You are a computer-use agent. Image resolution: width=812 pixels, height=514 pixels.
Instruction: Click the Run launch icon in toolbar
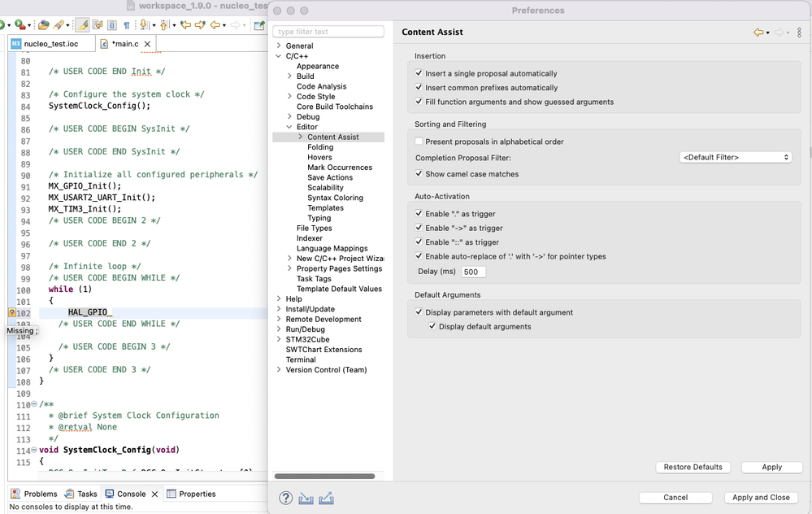point(2,24)
